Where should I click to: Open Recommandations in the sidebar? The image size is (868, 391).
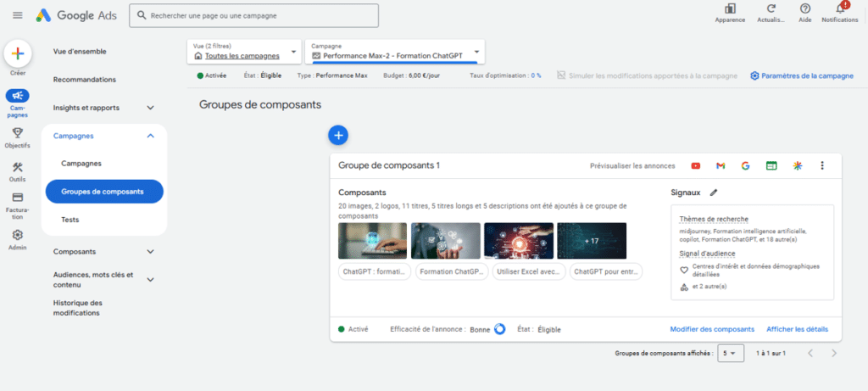85,80
